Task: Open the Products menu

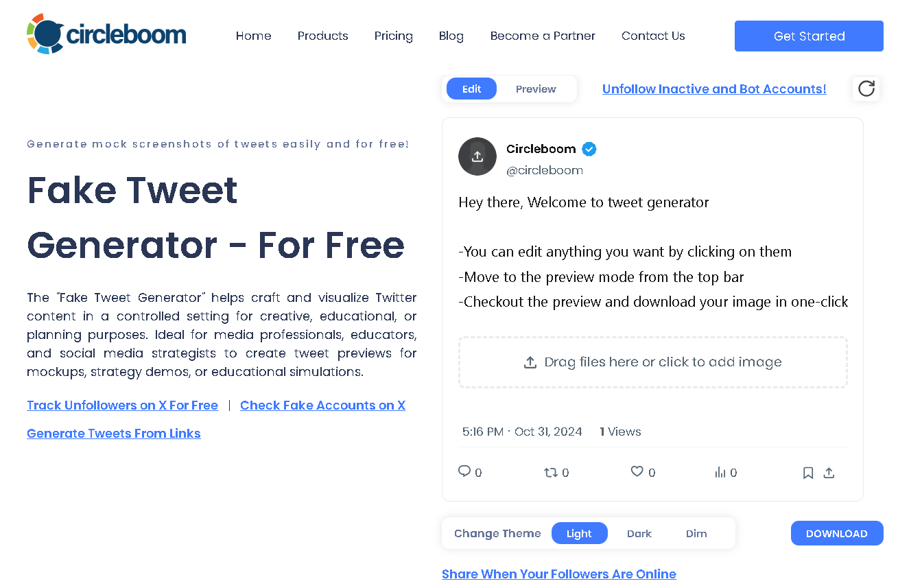Action: point(322,36)
